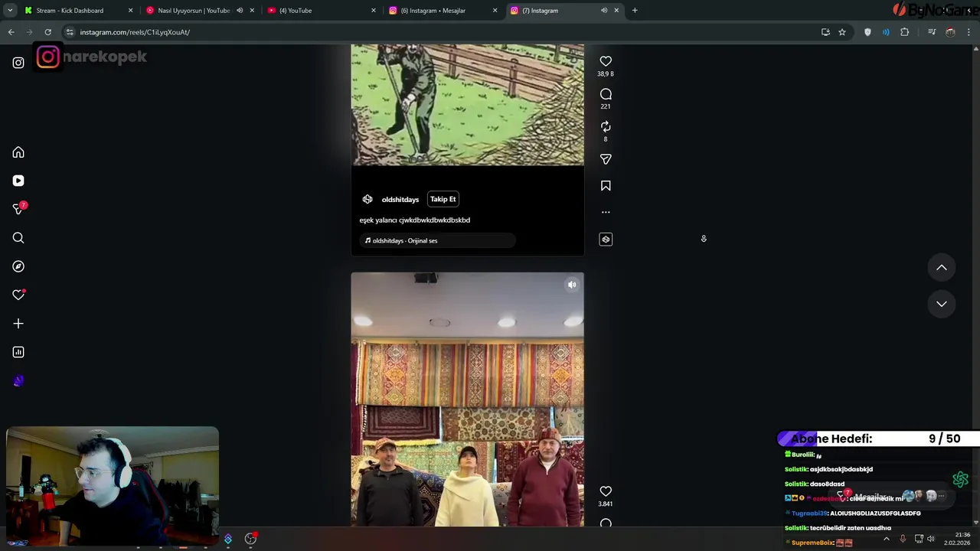Open the oldshitdays username link

[400, 200]
